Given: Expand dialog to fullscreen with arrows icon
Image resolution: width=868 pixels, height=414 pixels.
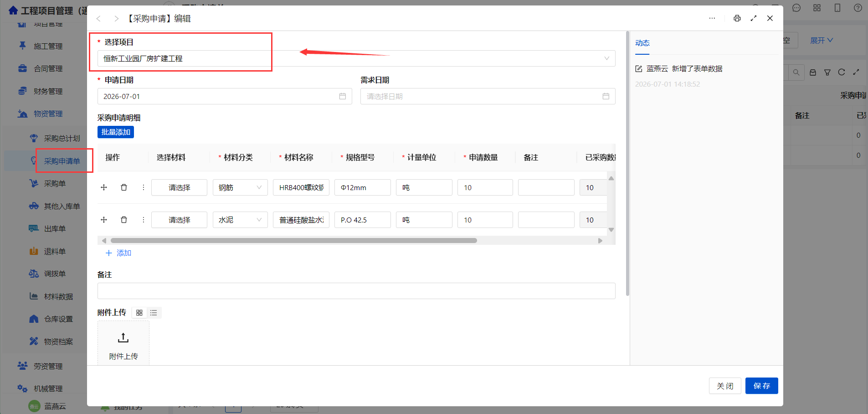Looking at the screenshot, I should tap(754, 18).
